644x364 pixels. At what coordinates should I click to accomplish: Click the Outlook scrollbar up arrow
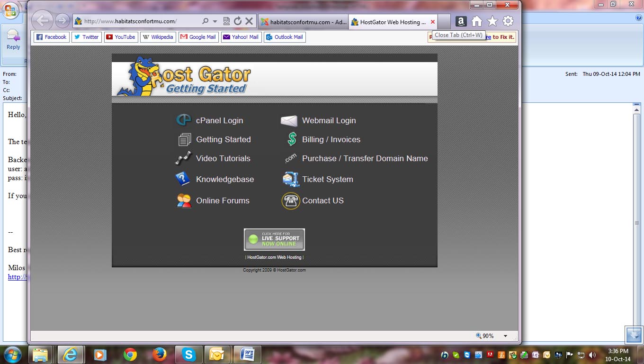[x=637, y=109]
